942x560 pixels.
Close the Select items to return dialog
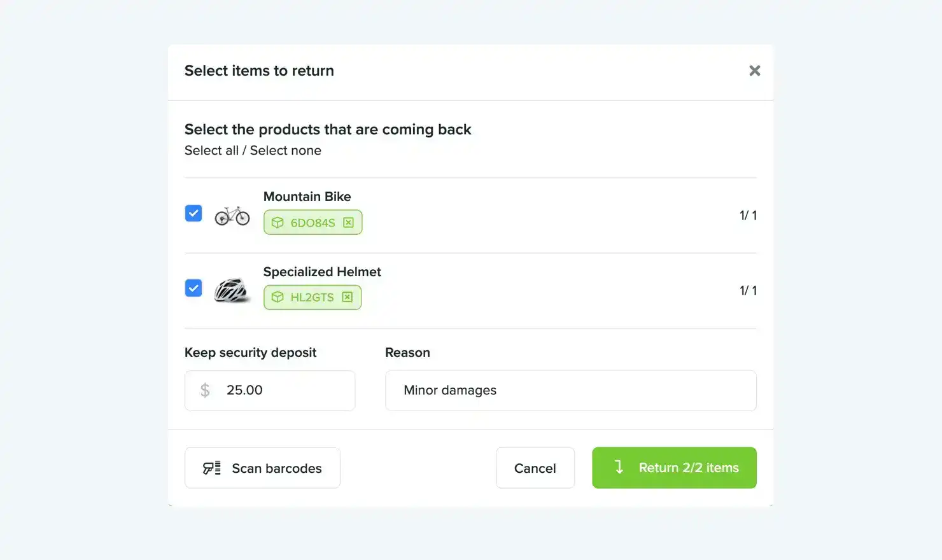(754, 70)
